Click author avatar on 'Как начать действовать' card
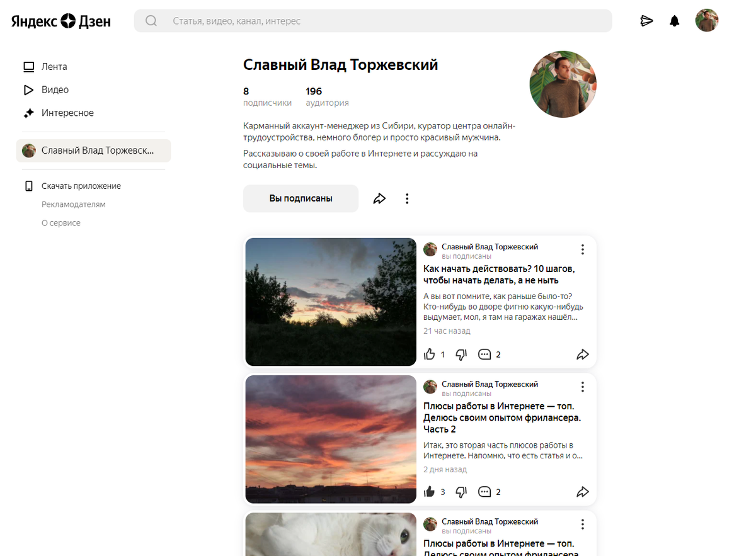Image resolution: width=756 pixels, height=556 pixels. click(430, 250)
